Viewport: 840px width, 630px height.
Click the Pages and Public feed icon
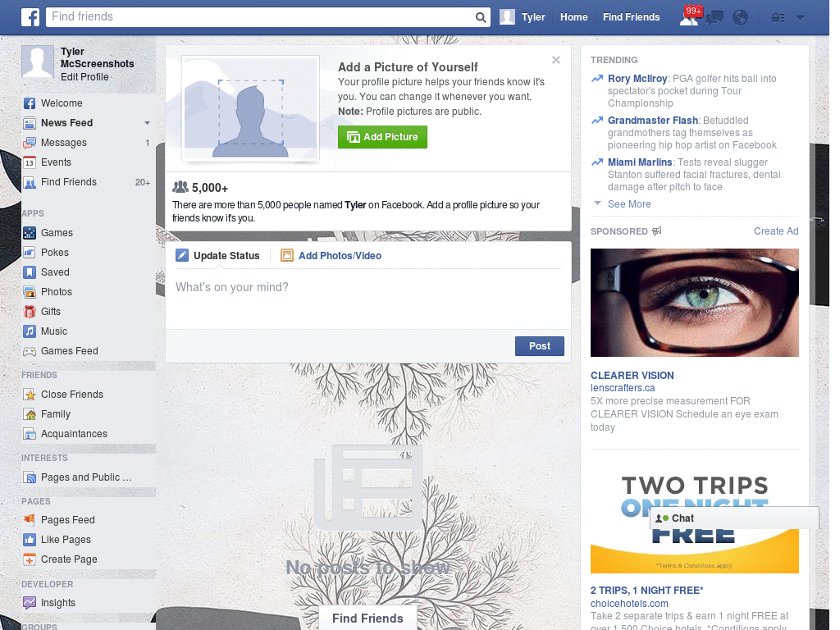30,477
